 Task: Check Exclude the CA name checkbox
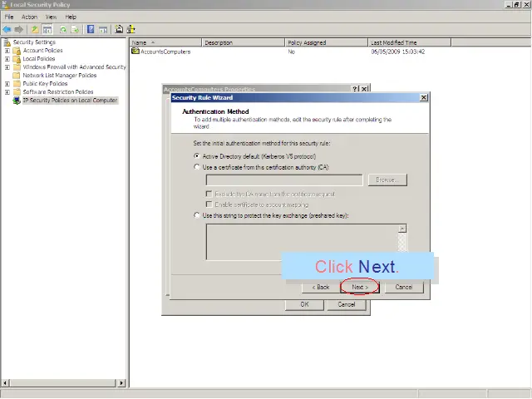[209, 194]
